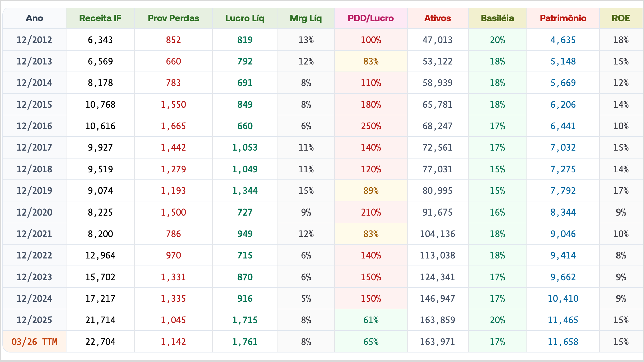The image size is (644, 362).
Task: Click the 12/2012 year row label
Action: coord(35,40)
